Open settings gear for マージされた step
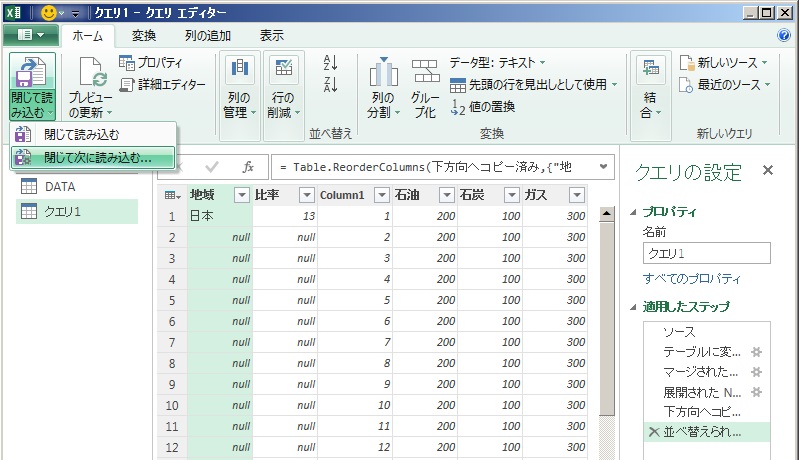The image size is (799, 460). (x=757, y=372)
